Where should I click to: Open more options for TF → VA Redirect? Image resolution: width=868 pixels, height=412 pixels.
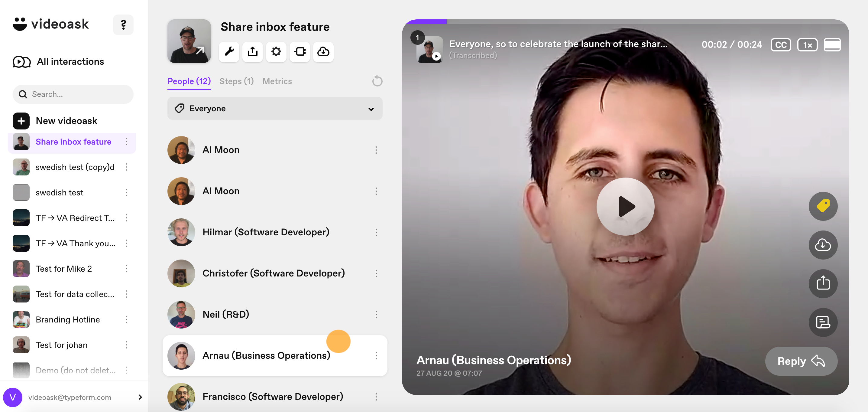coord(126,218)
